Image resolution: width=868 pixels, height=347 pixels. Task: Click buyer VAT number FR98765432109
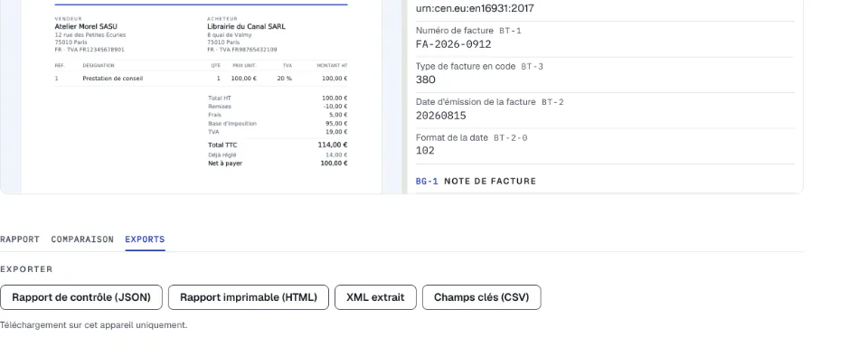[254, 50]
